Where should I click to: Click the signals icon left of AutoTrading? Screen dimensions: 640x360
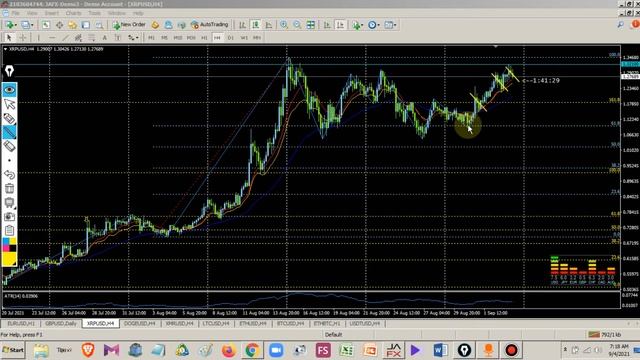[181, 25]
